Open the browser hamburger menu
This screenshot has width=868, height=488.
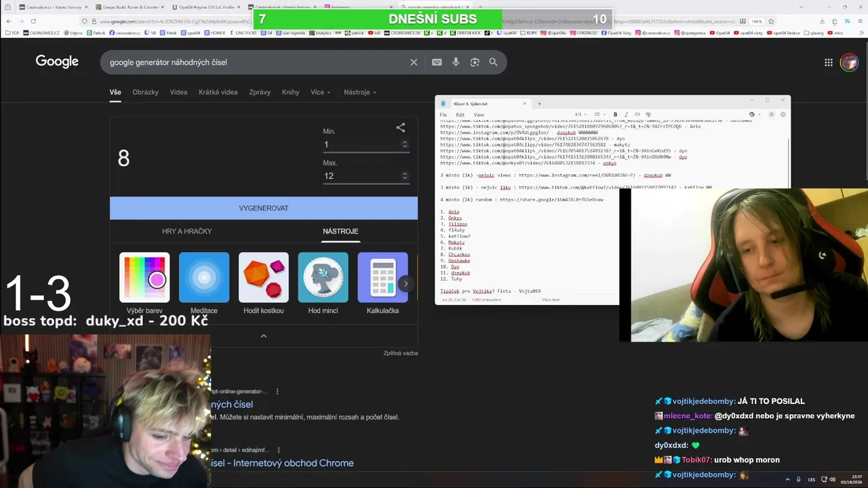859,21
